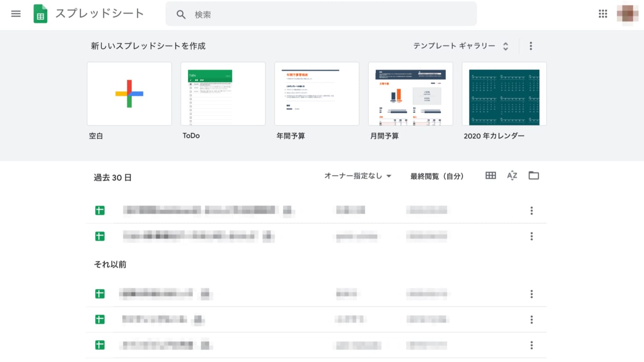Image resolution: width=644 pixels, height=362 pixels.
Task: Open the main hamburger menu
Action: click(x=16, y=14)
